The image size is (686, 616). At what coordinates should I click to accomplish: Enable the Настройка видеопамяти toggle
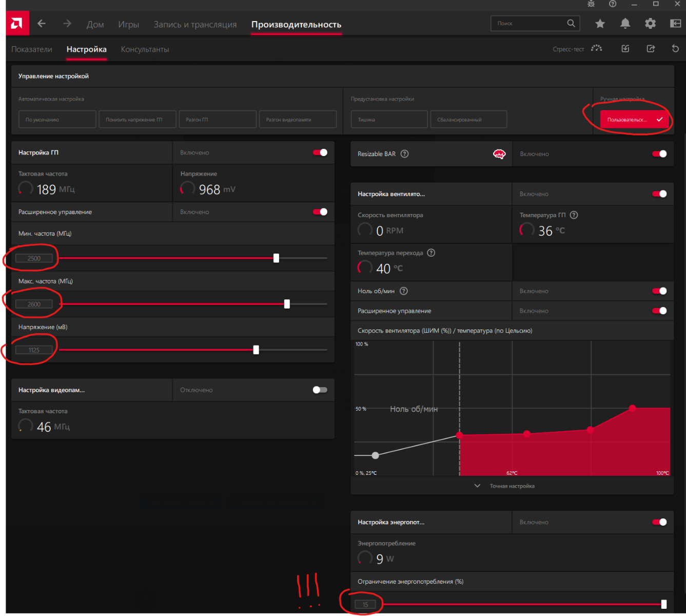(x=320, y=390)
